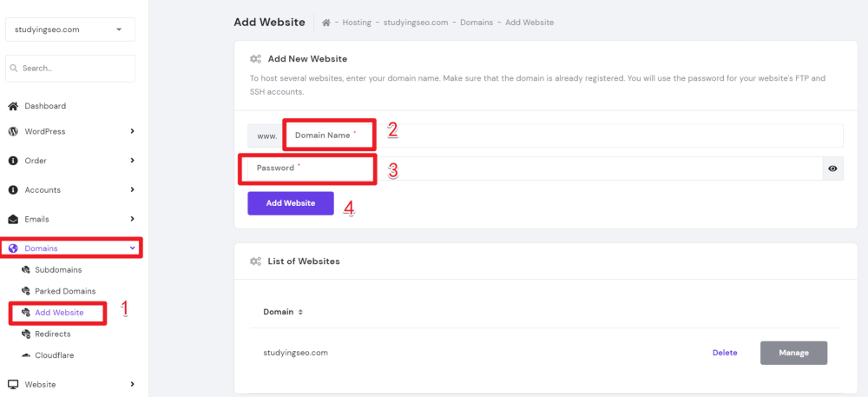Go to Cloudflare page

(x=54, y=355)
